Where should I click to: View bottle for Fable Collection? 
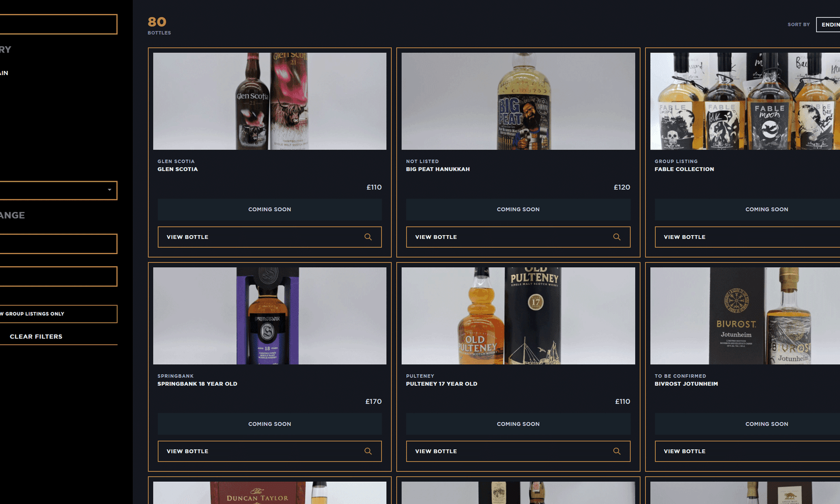pyautogui.click(x=748, y=237)
